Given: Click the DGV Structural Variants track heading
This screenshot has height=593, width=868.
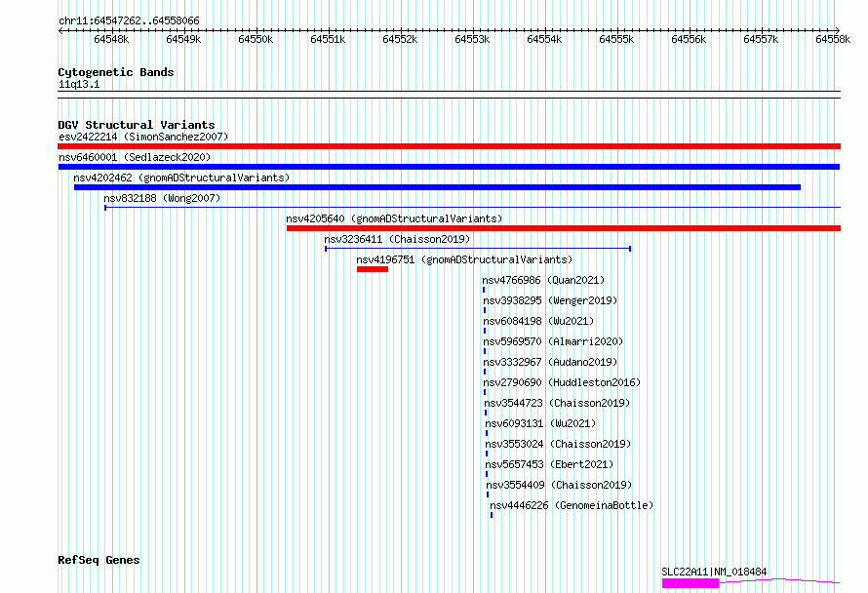Looking at the screenshot, I should pyautogui.click(x=137, y=125).
